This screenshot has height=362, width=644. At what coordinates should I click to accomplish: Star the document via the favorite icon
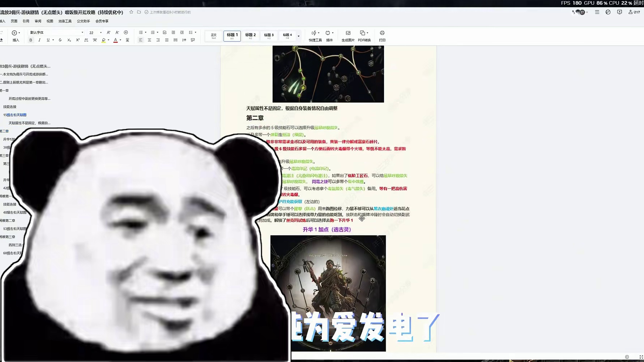[x=131, y=12]
